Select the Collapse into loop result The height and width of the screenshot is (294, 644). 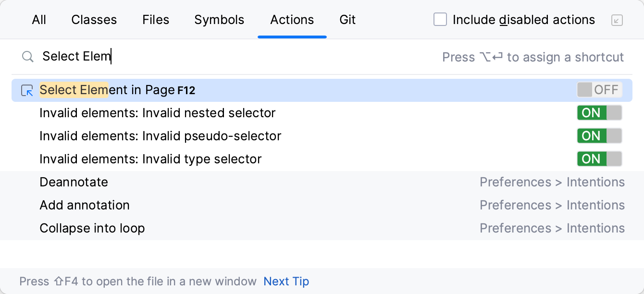(92, 228)
